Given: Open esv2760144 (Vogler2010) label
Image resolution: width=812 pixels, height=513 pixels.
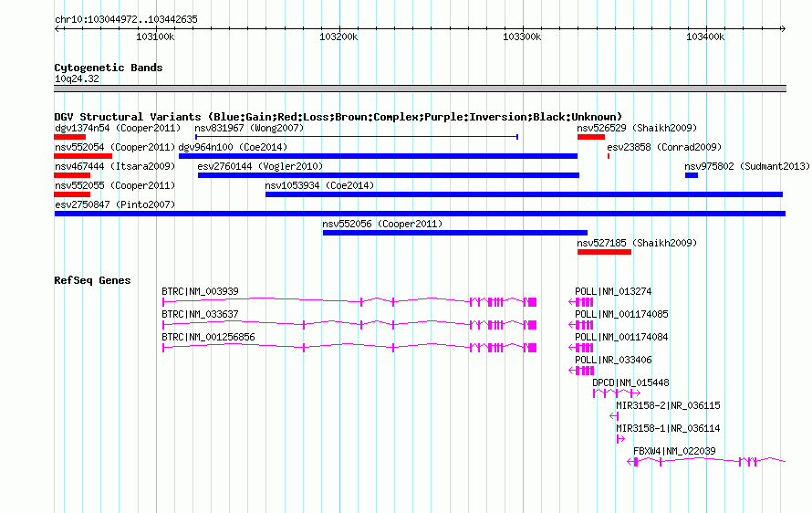Looking at the screenshot, I should [260, 166].
